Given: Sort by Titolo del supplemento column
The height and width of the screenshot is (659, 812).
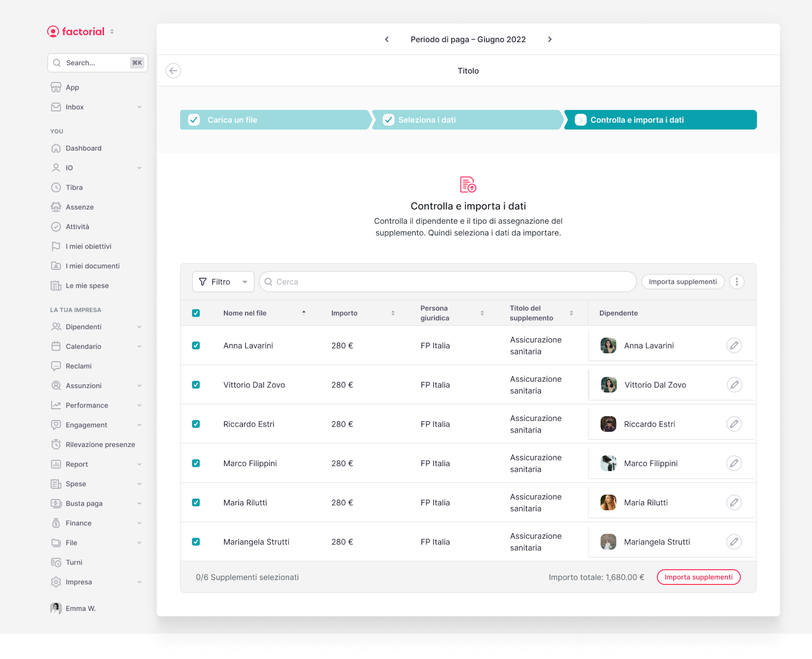Looking at the screenshot, I should (571, 313).
